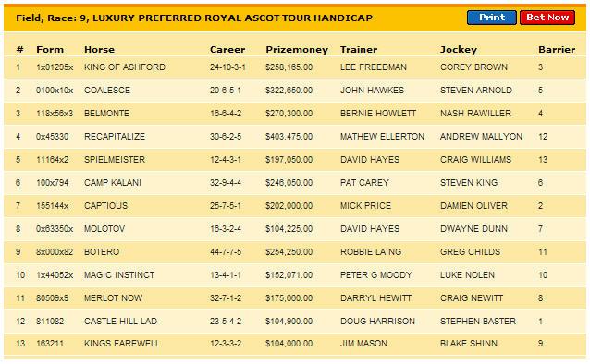This screenshot has width=590, height=364.
Task: Select horse COALESCE in row 2
Action: coord(107,91)
